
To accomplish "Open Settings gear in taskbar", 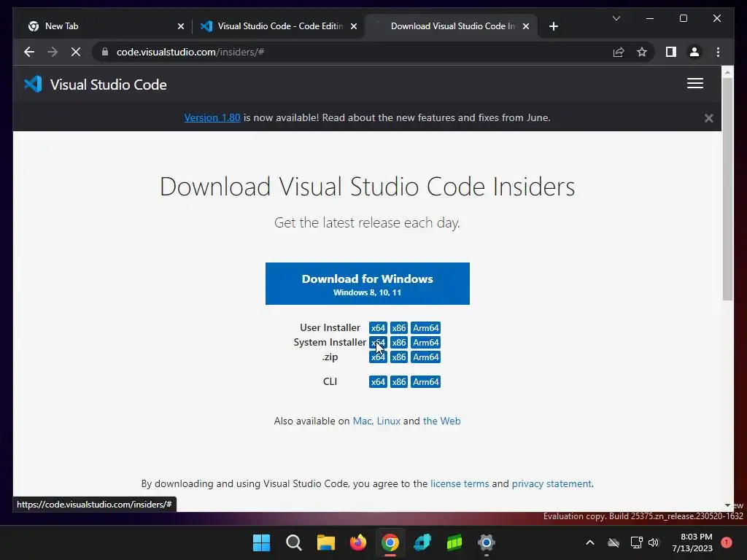I will [487, 542].
